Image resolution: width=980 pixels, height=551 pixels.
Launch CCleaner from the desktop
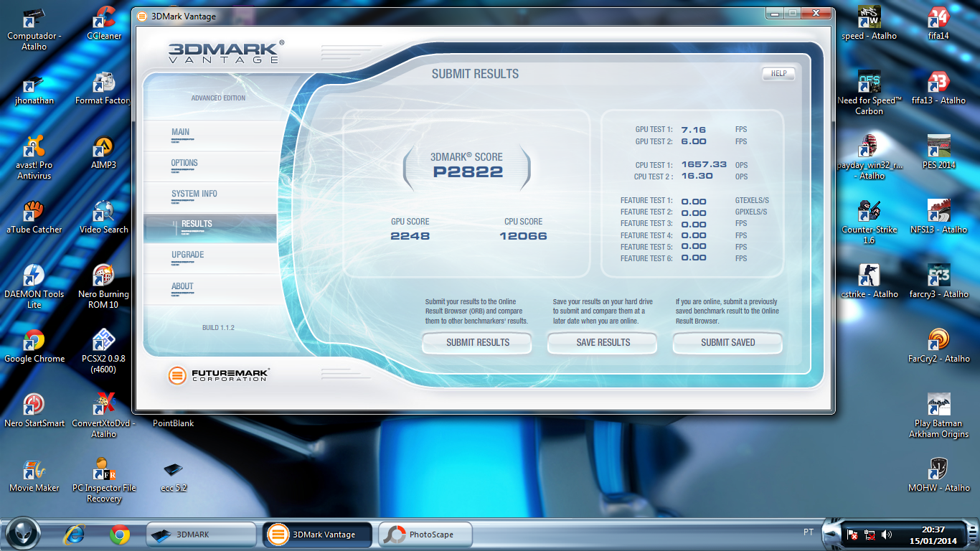click(104, 23)
